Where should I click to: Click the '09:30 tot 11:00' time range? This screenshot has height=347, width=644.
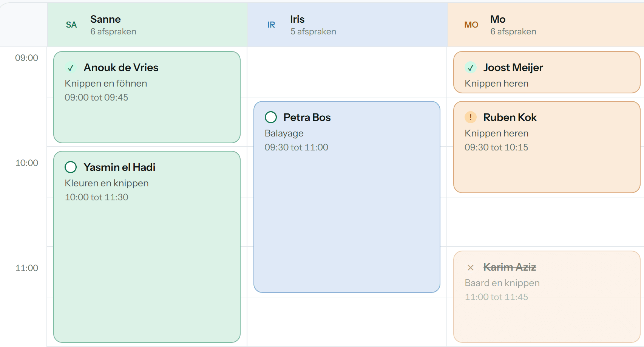(297, 147)
